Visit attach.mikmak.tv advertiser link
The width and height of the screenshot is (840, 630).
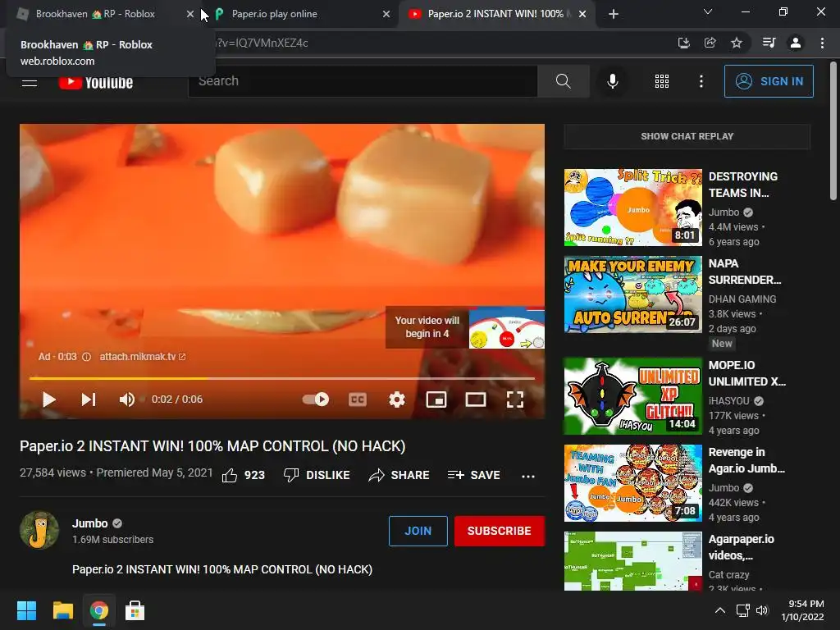click(143, 357)
